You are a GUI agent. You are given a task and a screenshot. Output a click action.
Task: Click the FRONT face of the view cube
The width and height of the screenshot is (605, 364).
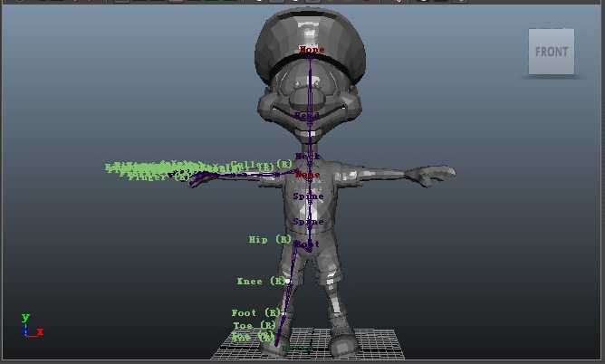(x=552, y=52)
